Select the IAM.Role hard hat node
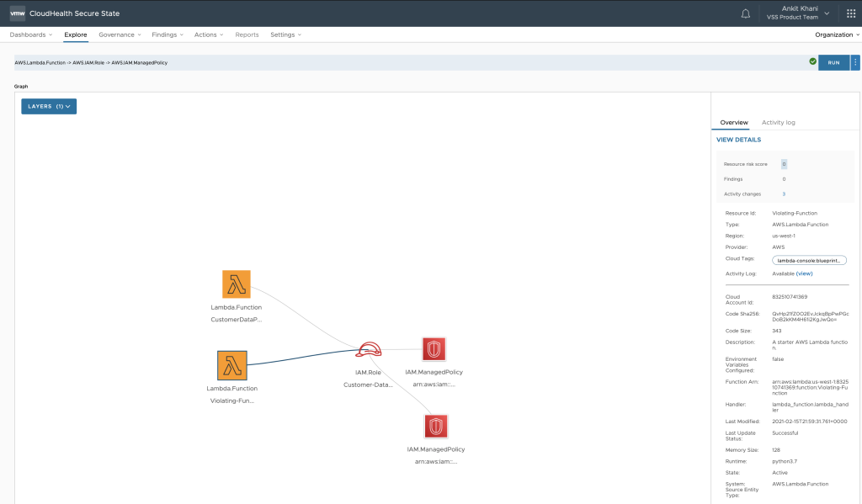This screenshot has width=862, height=504. (x=369, y=349)
